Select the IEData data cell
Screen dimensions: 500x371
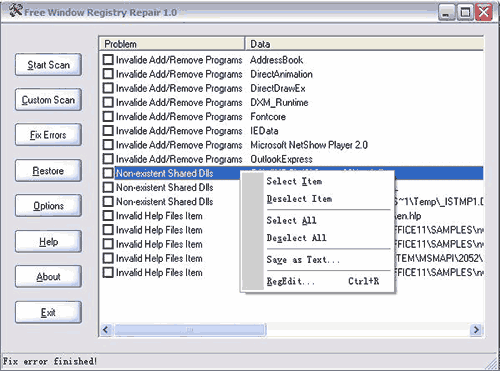264,131
